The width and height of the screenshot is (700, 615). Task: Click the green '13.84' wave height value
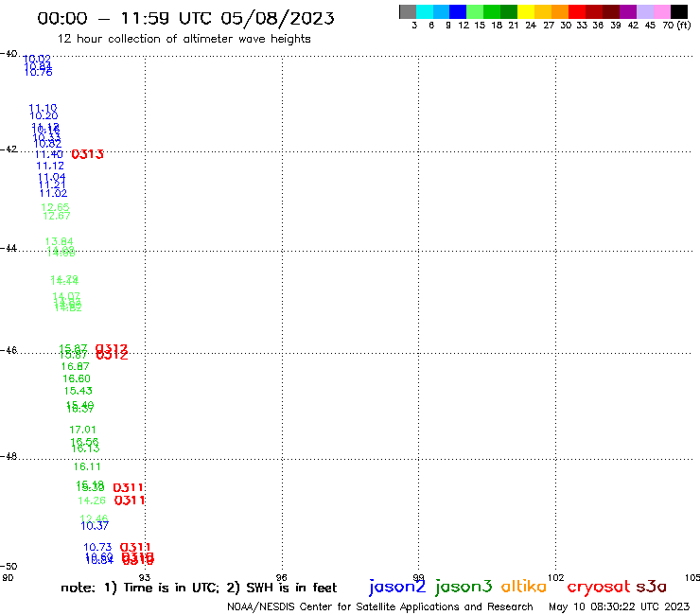click(x=59, y=241)
